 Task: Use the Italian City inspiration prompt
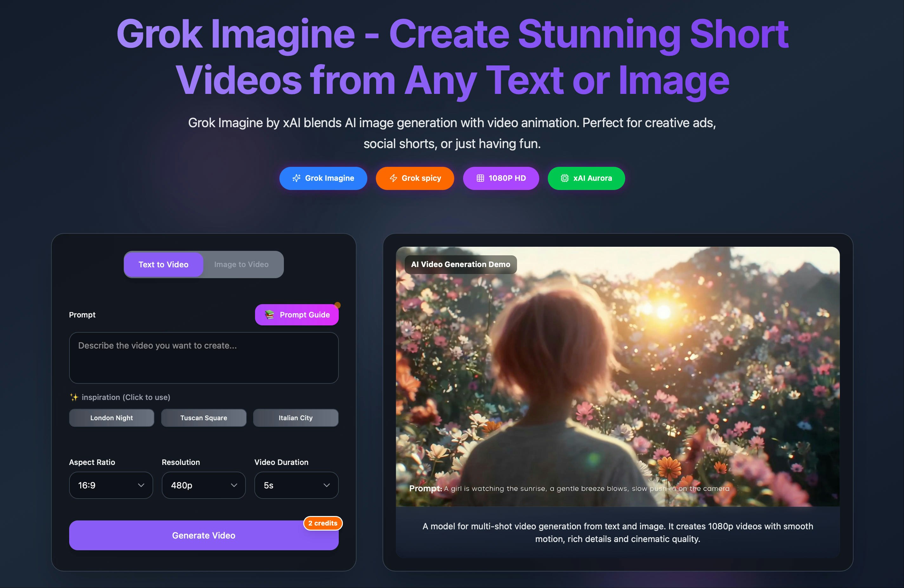coord(296,418)
